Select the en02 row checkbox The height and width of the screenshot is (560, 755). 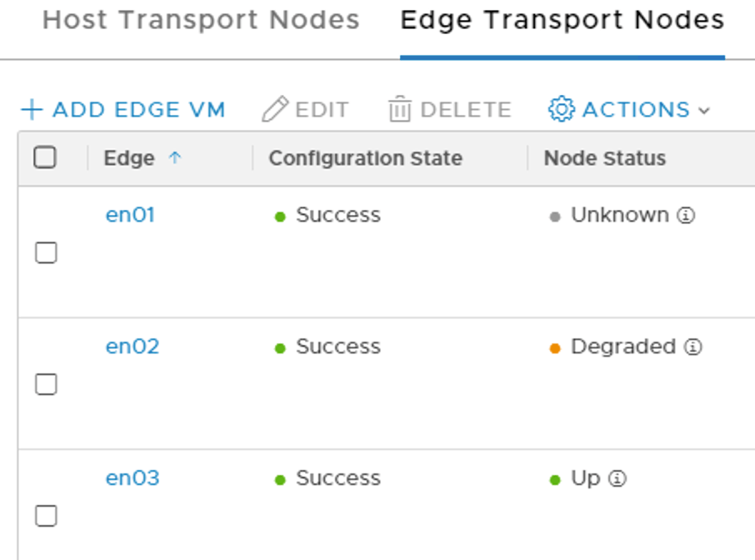(46, 384)
